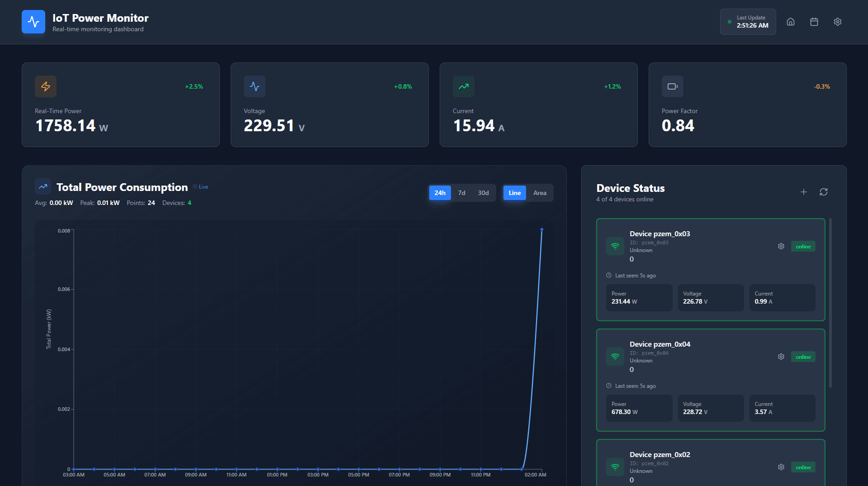Click the Device pzem_0x04 title
The image size is (868, 486).
660,344
